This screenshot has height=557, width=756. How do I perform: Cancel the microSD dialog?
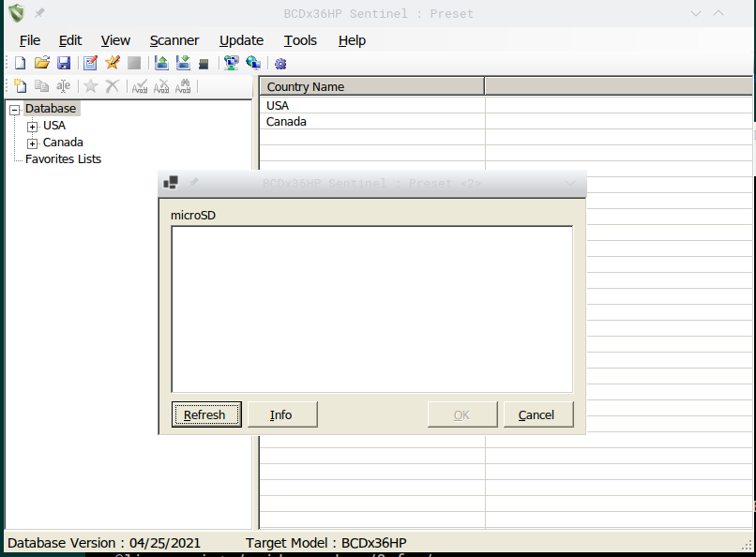(538, 414)
